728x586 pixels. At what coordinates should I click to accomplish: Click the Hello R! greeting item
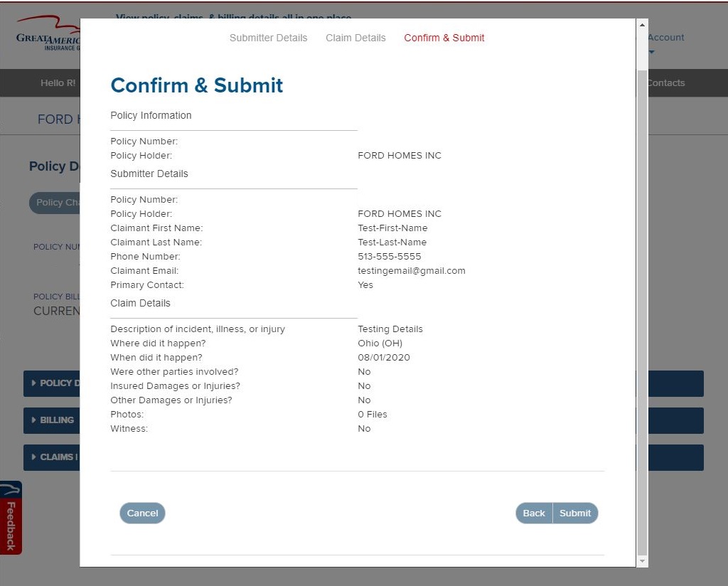tap(58, 82)
